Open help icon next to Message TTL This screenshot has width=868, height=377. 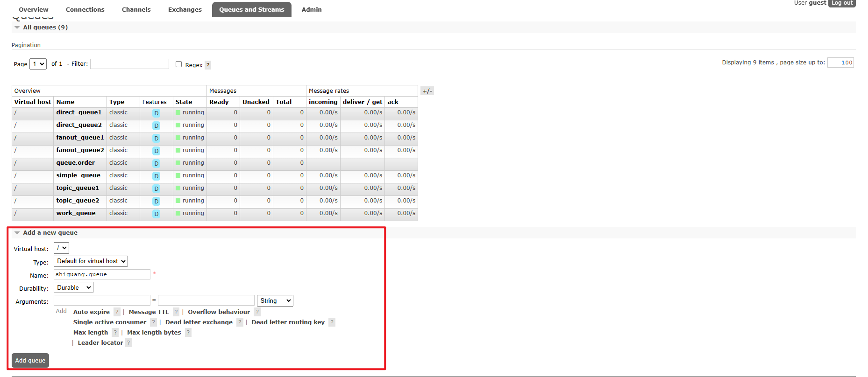[176, 312]
